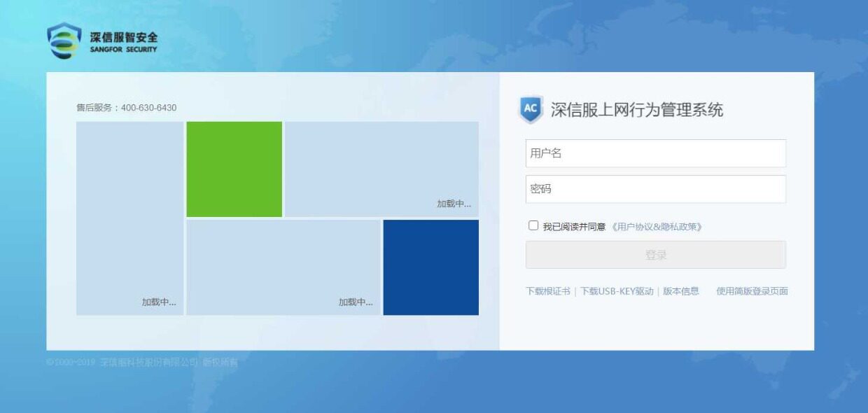868x413 pixels.
Task: Click the top right wide loading tile
Action: [381, 169]
